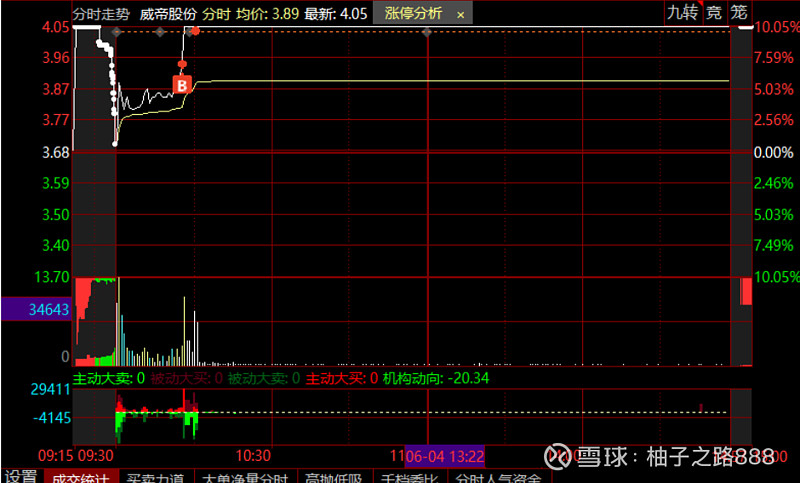
Task: Click the 均价: 3.89 average price text
Action: click(x=267, y=14)
